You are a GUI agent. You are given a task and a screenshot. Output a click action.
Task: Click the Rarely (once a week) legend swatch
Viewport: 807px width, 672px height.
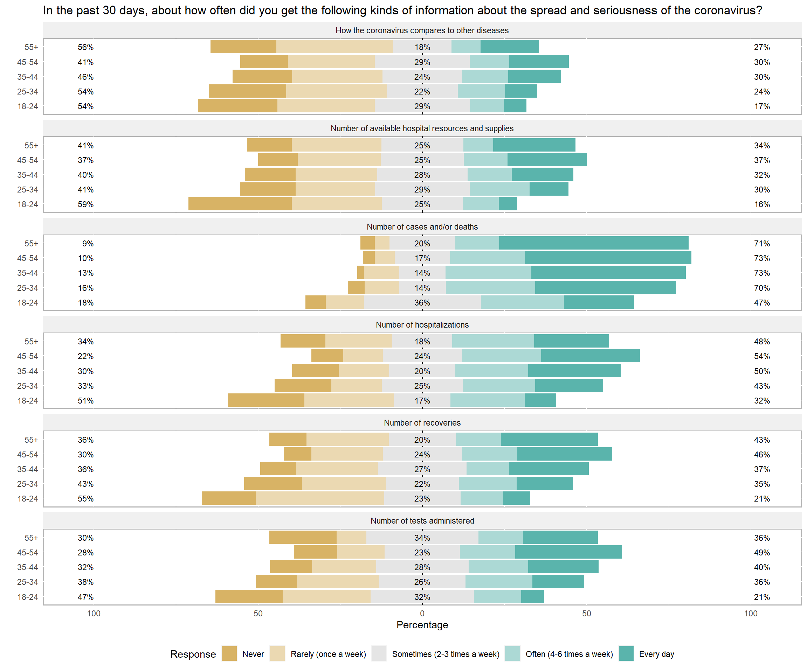click(x=277, y=653)
